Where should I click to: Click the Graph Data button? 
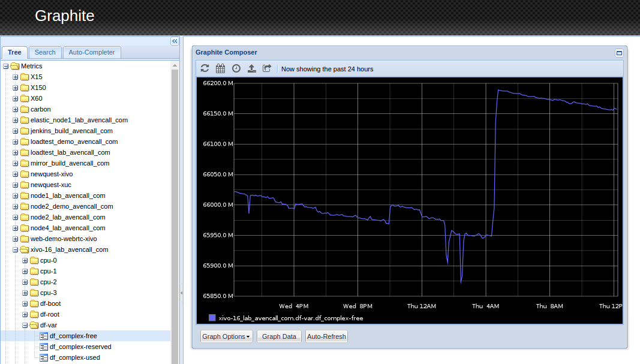pyautogui.click(x=279, y=336)
